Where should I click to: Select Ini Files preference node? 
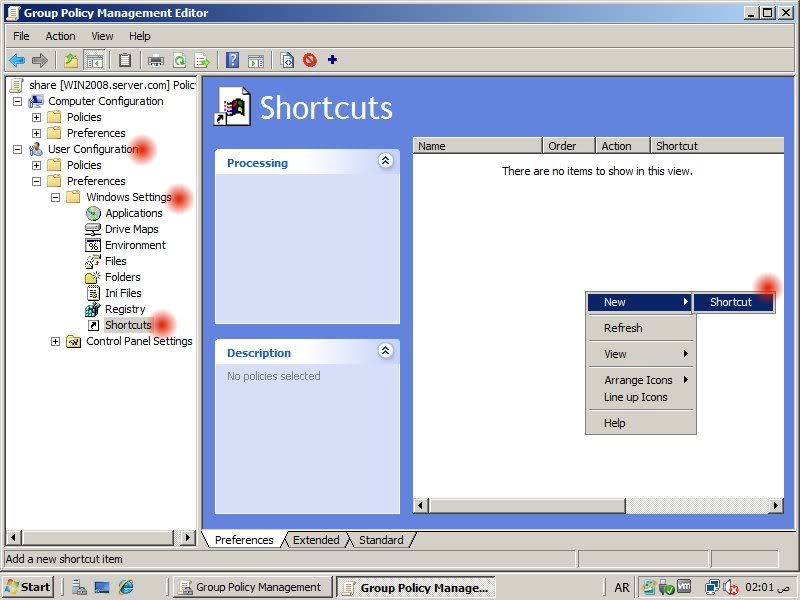pos(123,293)
